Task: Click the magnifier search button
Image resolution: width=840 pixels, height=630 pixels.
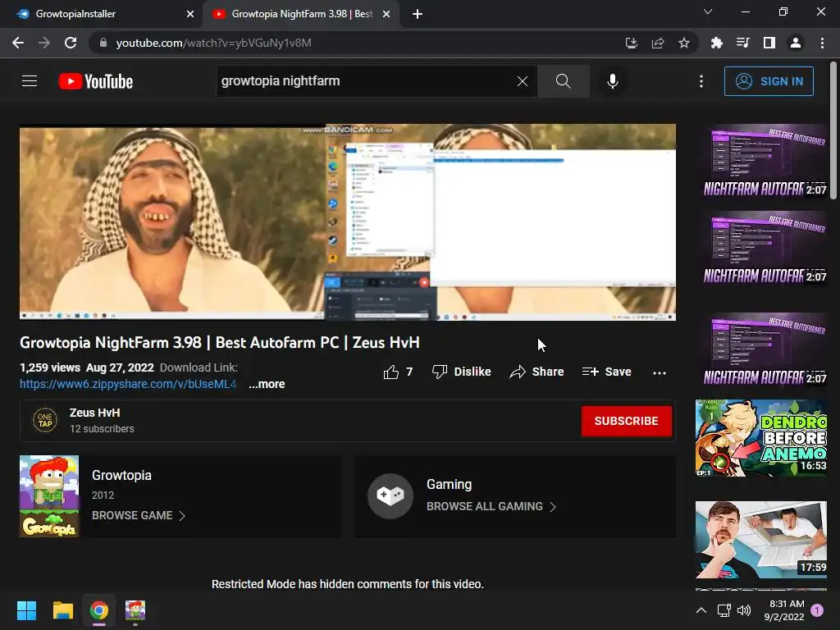Action: pos(563,81)
